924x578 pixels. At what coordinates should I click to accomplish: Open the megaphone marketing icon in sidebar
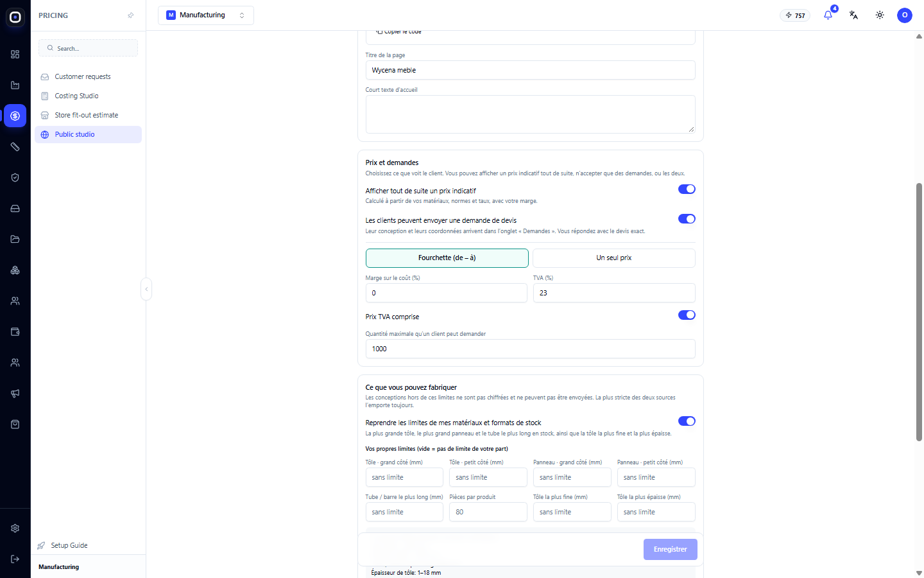point(15,394)
